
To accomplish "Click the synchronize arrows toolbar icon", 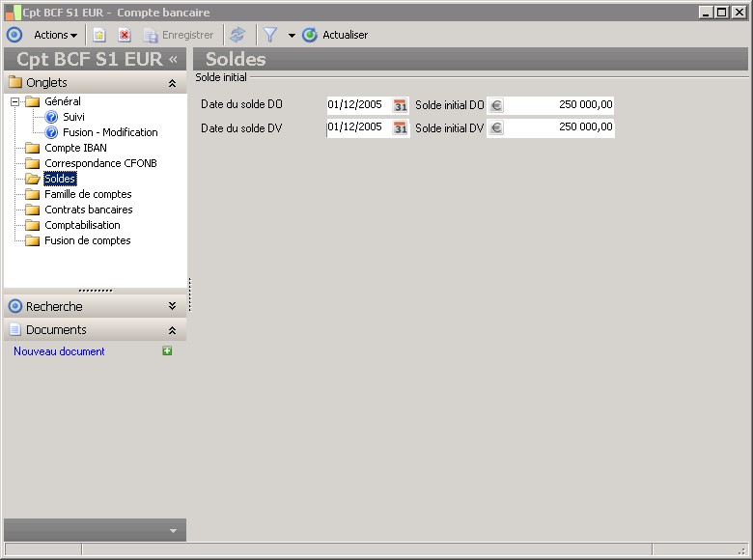I will [x=237, y=35].
